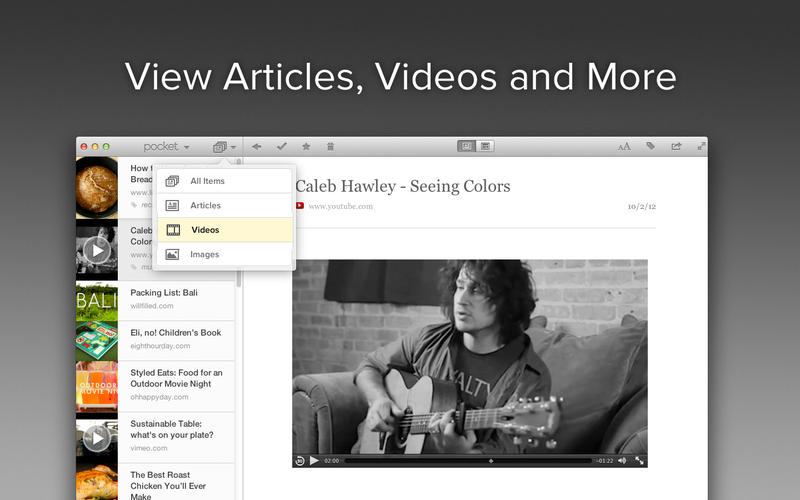Open the content filter stack dropdown

coord(224,147)
